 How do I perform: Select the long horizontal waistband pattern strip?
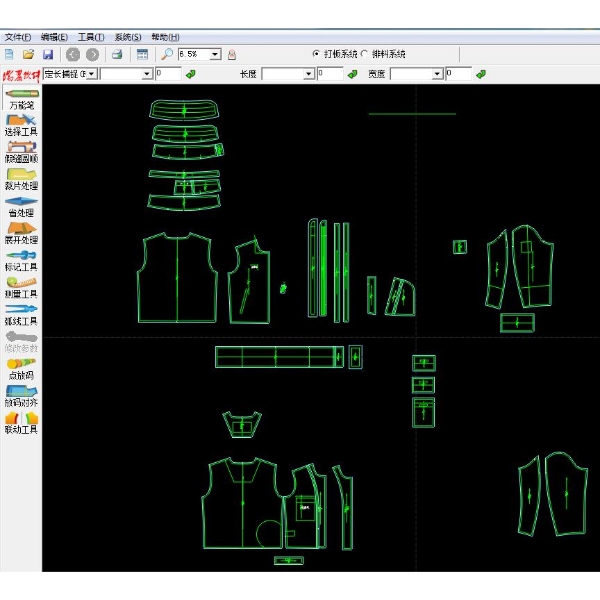point(279,357)
